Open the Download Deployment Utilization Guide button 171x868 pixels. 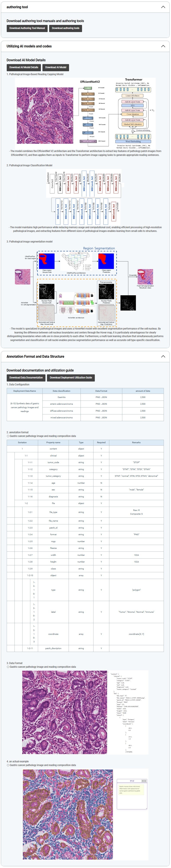pyautogui.click(x=71, y=377)
